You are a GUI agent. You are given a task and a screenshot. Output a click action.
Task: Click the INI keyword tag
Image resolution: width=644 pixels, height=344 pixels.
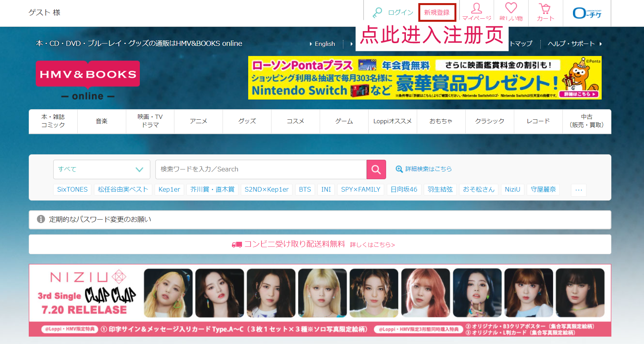326,190
